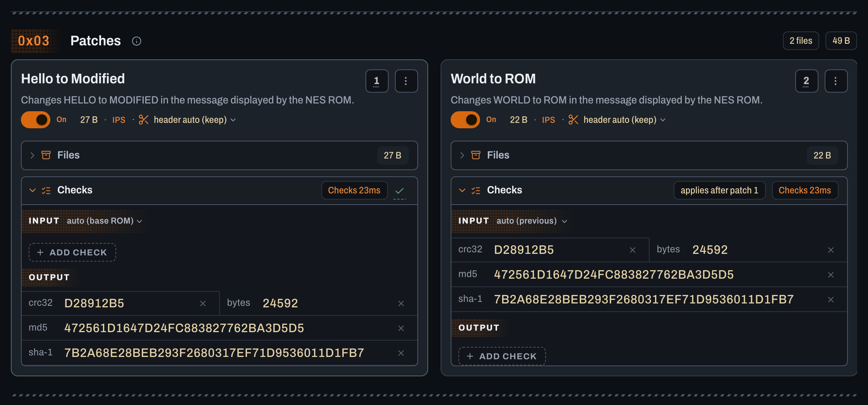
Task: Click the OUTPUT label in Hello to Modified
Action: (x=49, y=277)
